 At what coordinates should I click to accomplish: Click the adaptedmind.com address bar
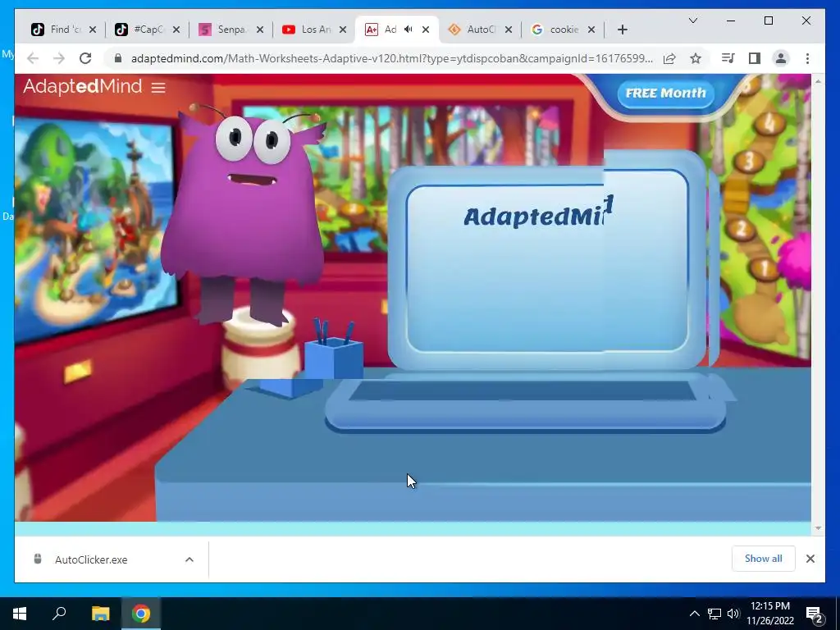pos(391,58)
